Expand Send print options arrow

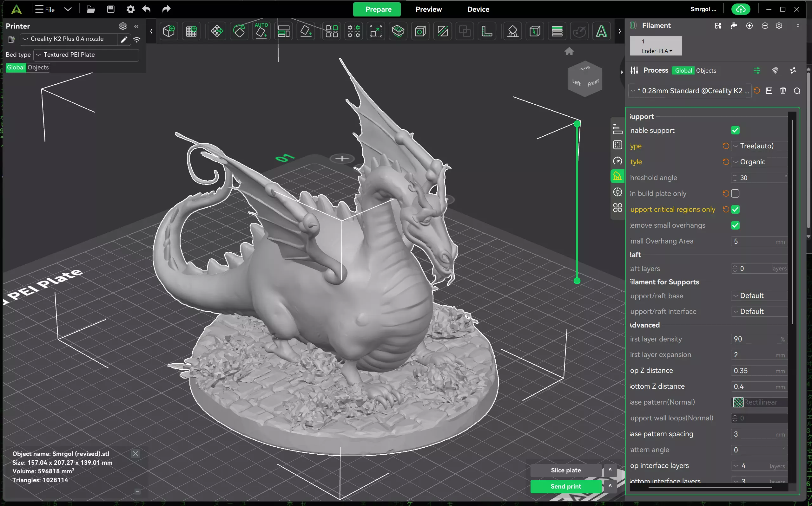610,486
